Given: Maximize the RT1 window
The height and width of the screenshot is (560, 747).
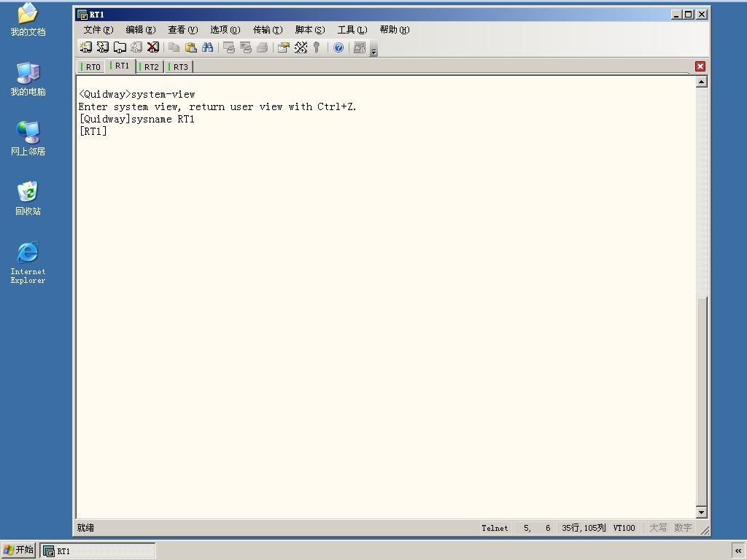Looking at the screenshot, I should pyautogui.click(x=689, y=15).
